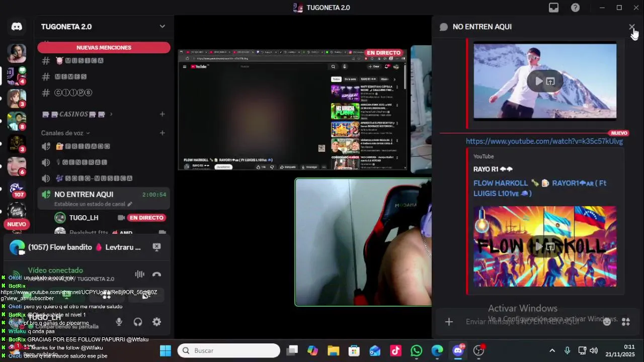Open TikTok from the Windows taskbar
The image size is (644, 362).
click(395, 350)
